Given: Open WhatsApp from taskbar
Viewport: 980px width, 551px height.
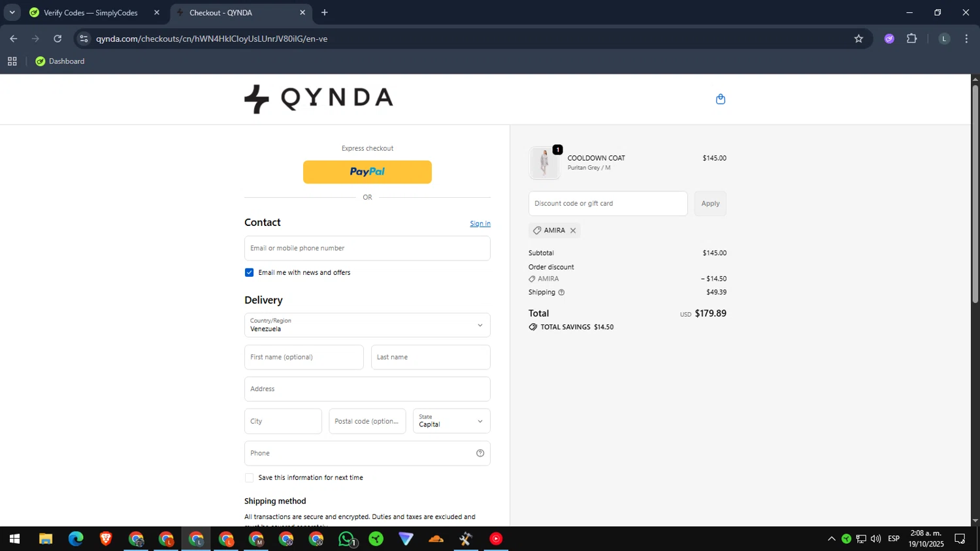Looking at the screenshot, I should click(347, 539).
